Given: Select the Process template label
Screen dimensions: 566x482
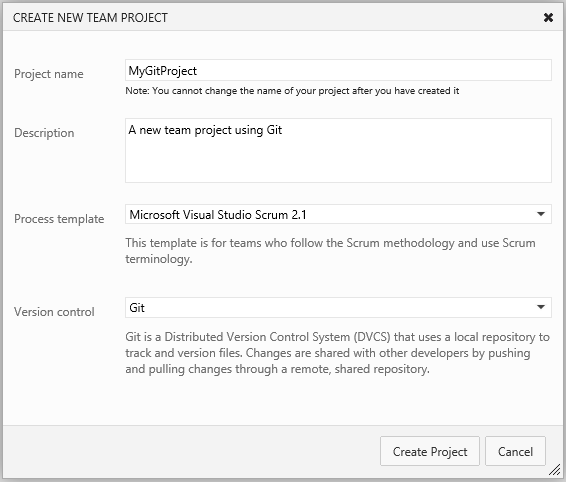Looking at the screenshot, I should [59, 219].
